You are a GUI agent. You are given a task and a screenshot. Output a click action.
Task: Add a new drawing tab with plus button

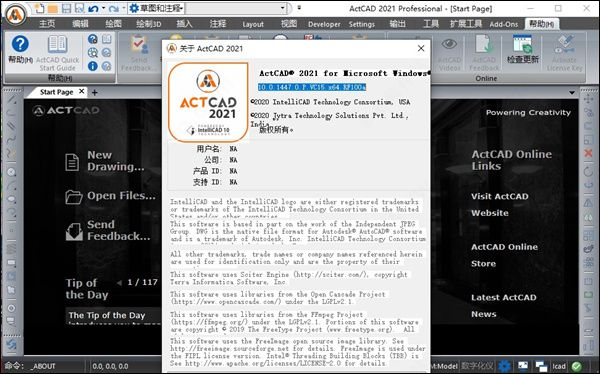(95, 92)
